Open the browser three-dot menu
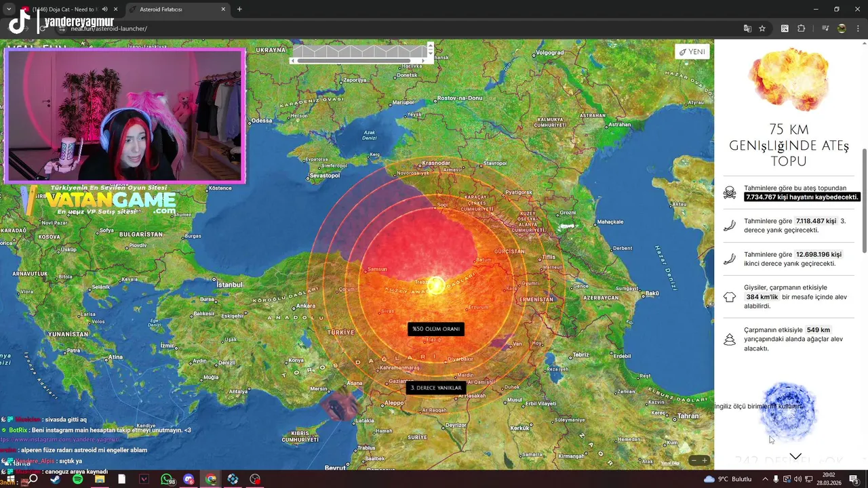The width and height of the screenshot is (868, 488). click(857, 28)
